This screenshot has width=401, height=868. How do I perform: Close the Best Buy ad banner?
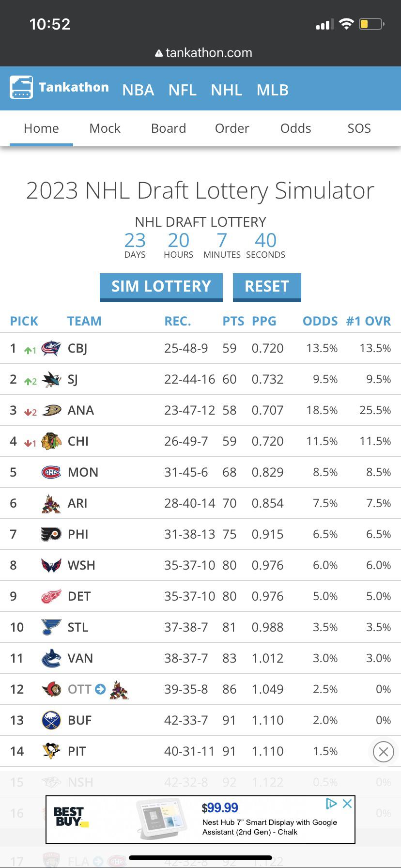tap(347, 804)
